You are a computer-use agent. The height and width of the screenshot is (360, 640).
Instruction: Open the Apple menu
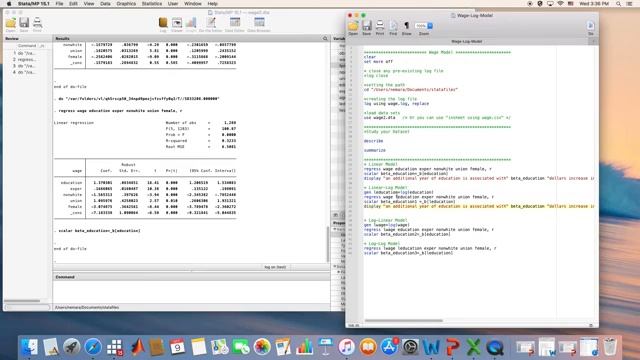click(x=9, y=3)
